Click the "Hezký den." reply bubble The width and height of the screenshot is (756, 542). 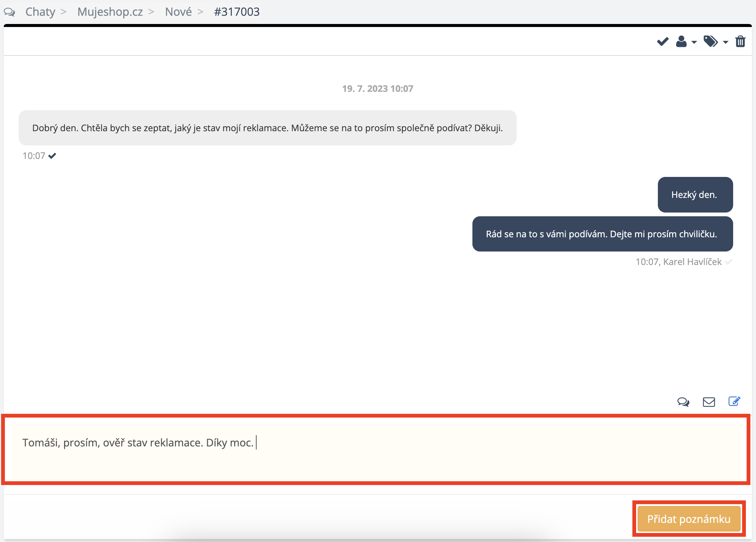[695, 195]
